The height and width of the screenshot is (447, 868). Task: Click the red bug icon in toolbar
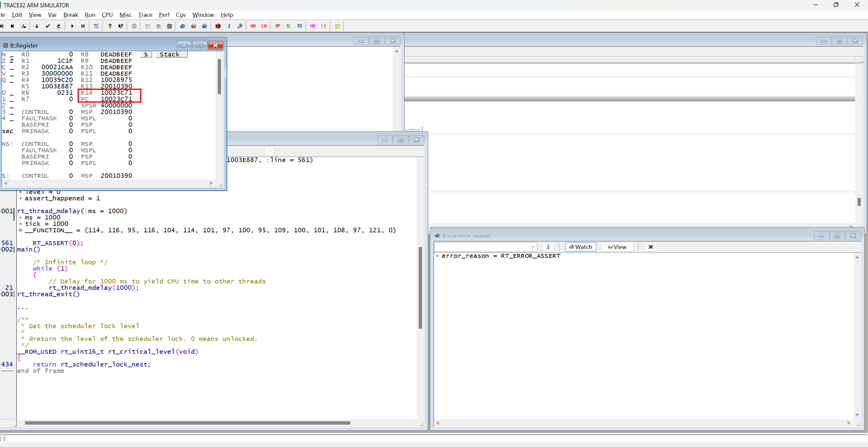218,26
